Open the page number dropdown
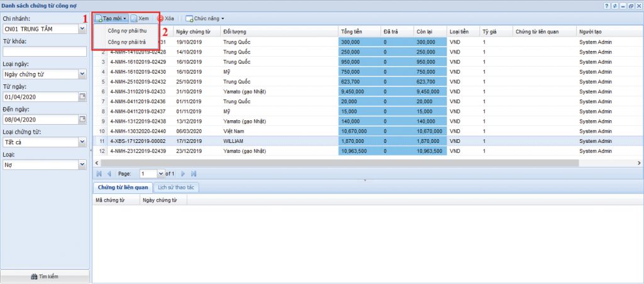644x284 pixels. (x=160, y=174)
